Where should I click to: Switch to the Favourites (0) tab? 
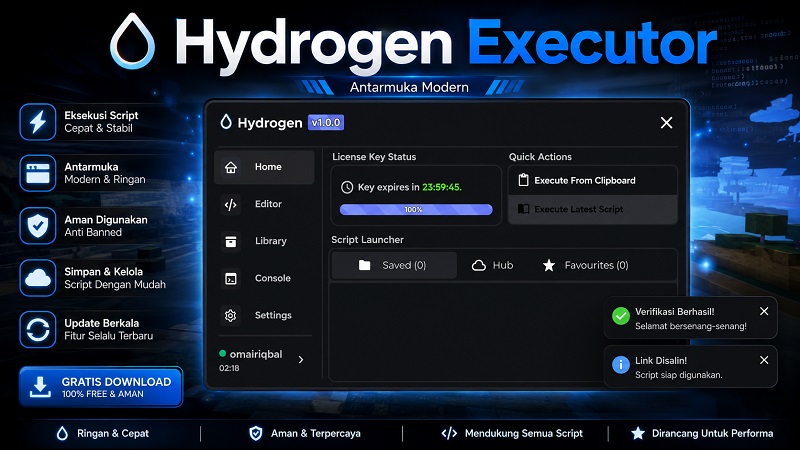click(x=586, y=265)
